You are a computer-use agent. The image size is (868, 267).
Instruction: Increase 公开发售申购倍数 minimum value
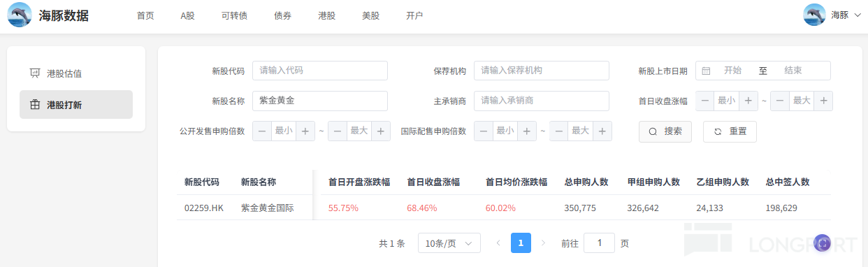pos(305,131)
